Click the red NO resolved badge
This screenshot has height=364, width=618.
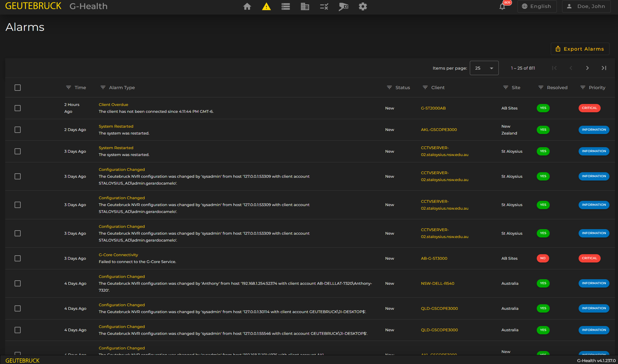[543, 258]
